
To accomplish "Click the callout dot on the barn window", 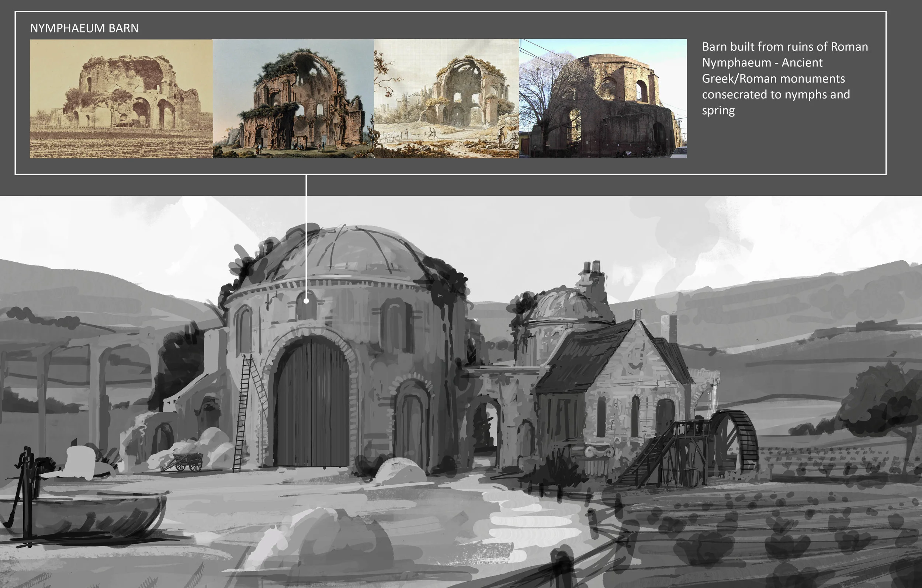I will pyautogui.click(x=306, y=301).
